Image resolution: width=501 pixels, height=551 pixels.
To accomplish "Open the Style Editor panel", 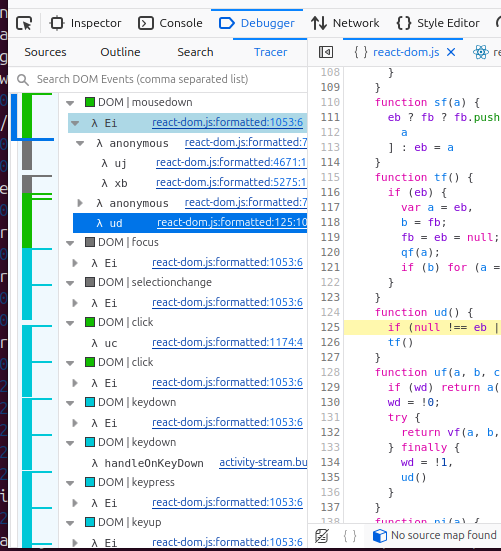I will 438,23.
